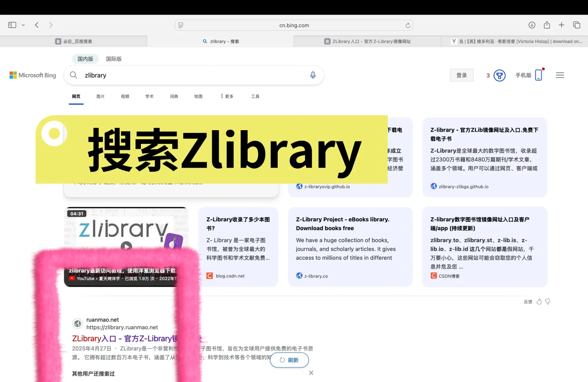Open the zlibrary-zlibgs.github.io source link
588x382 pixels.
coord(463,187)
